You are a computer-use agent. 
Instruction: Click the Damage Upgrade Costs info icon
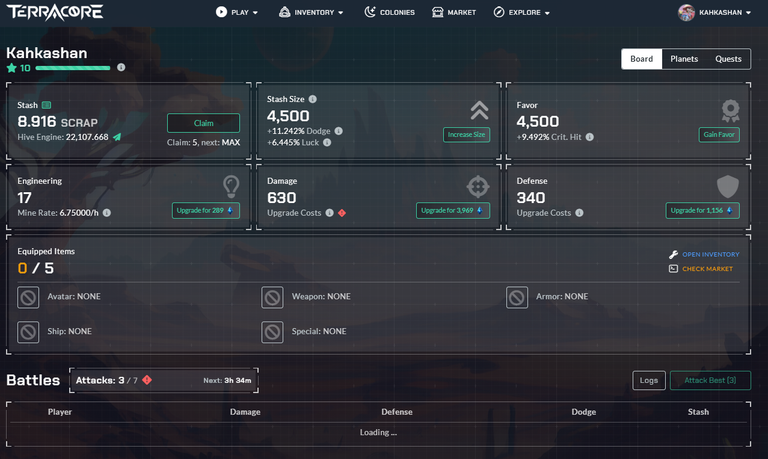330,213
